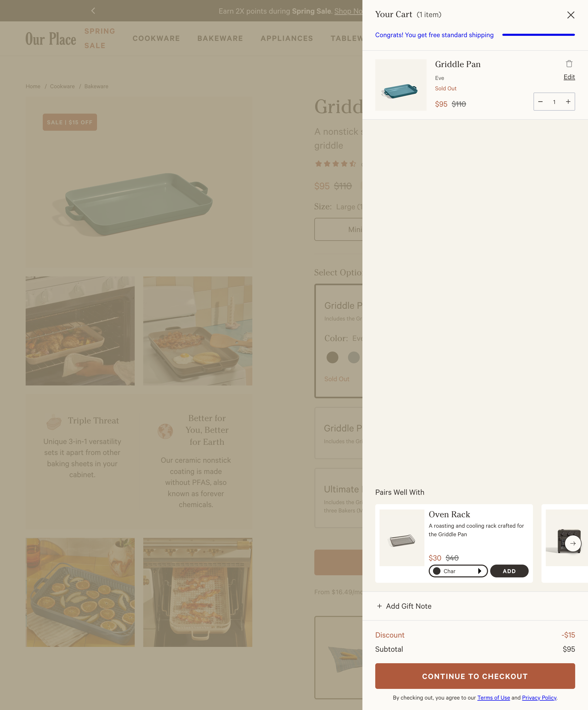Increase Griddle Pan quantity with plus icon
This screenshot has height=710, width=588.
pos(568,101)
